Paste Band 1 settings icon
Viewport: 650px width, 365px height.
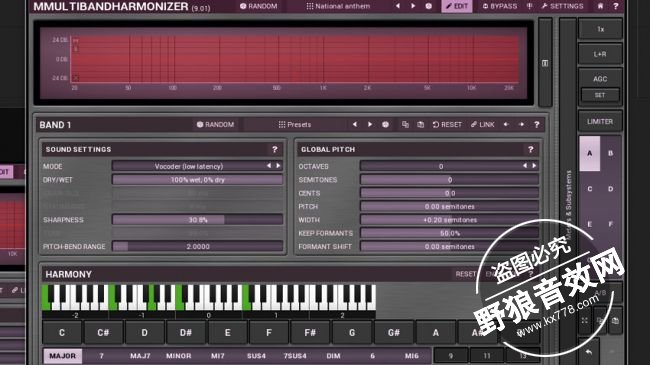(x=420, y=124)
